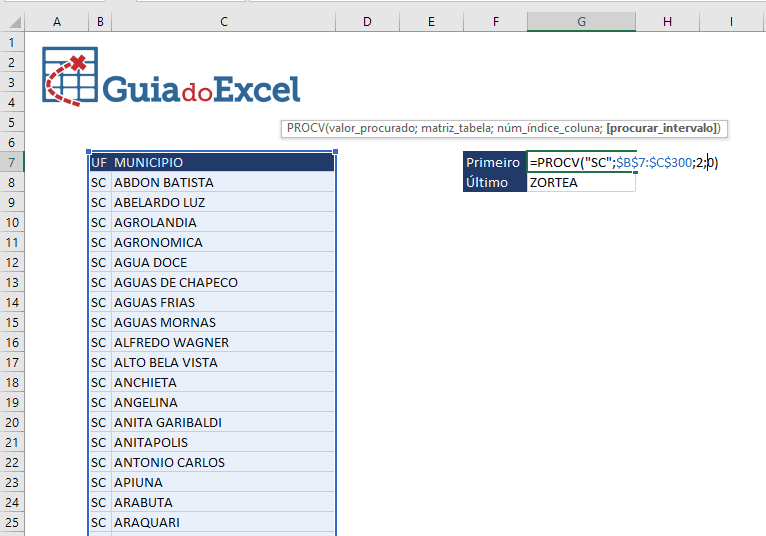Click cell ANGELINA

tap(223, 403)
